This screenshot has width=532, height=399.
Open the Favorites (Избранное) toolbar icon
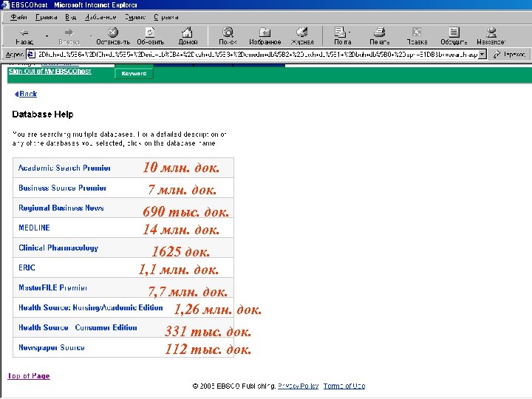point(265,33)
